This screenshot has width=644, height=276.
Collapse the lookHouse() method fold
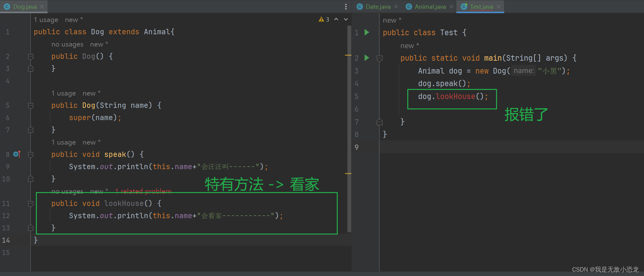31,204
